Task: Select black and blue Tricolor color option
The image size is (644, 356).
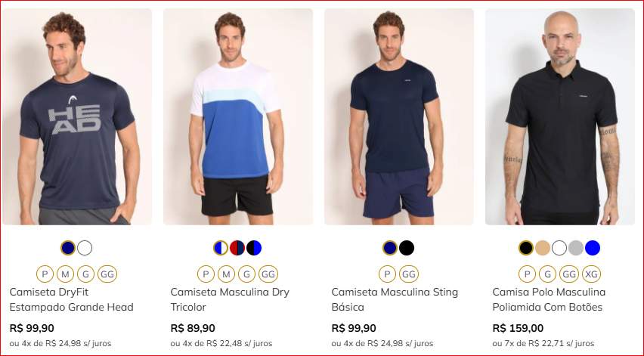Action: 254,248
